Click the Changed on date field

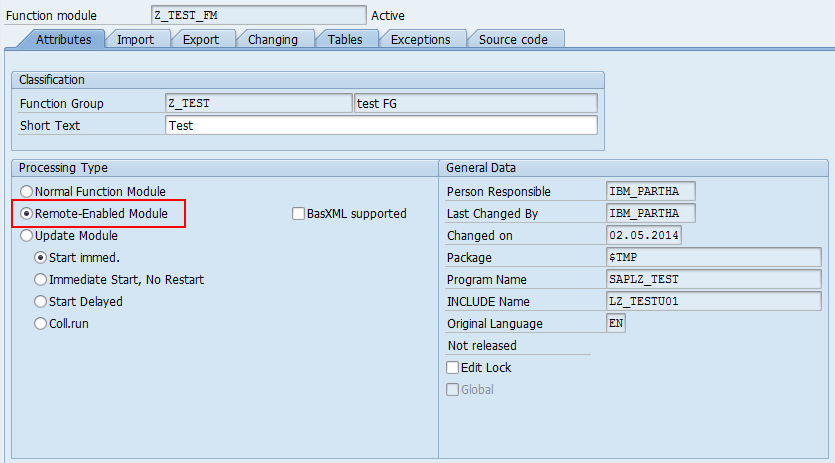pyautogui.click(x=644, y=235)
